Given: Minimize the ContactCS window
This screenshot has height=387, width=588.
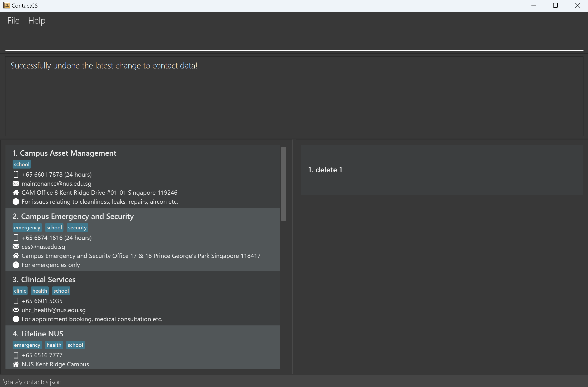Looking at the screenshot, I should (534, 5).
